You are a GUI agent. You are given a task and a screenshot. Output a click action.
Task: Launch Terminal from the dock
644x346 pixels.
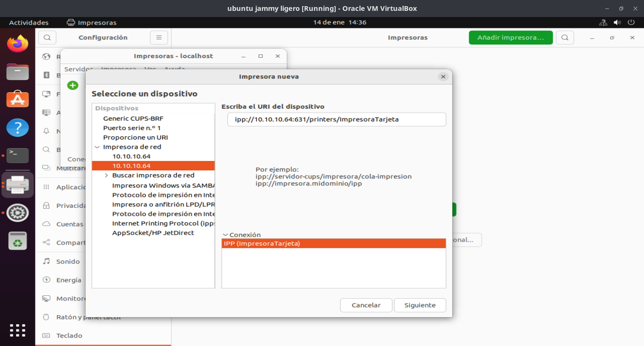click(x=18, y=155)
